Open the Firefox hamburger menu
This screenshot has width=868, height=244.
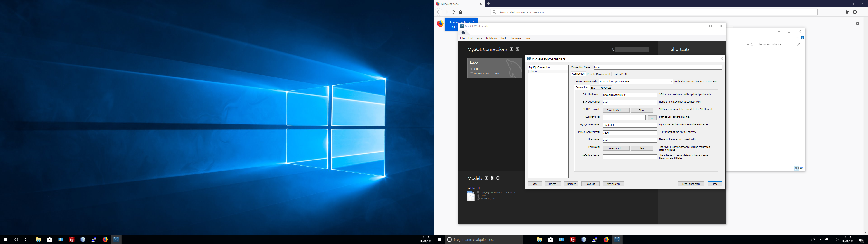[864, 12]
